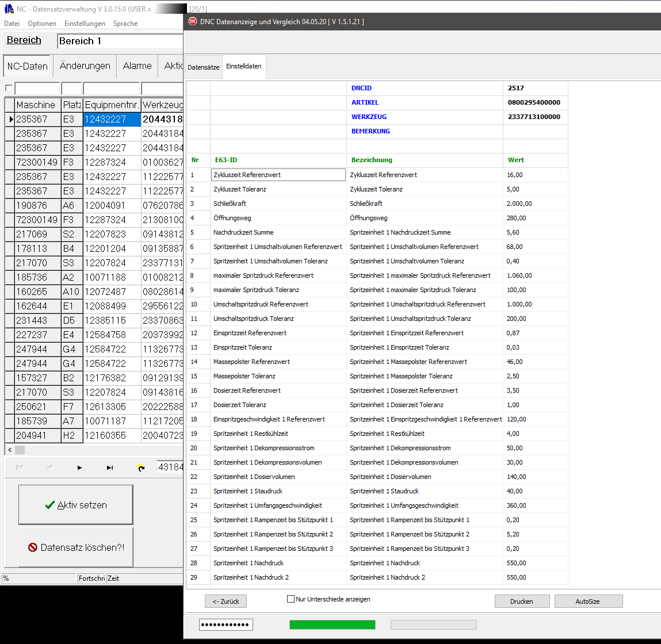Click the Equipmentnr. filter field
661x644 pixels.
tap(111, 89)
